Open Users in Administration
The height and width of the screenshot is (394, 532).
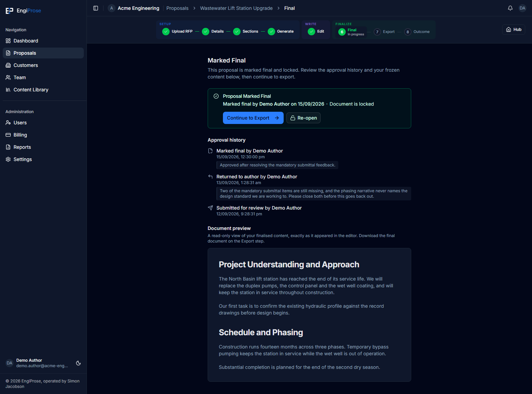click(x=43, y=123)
